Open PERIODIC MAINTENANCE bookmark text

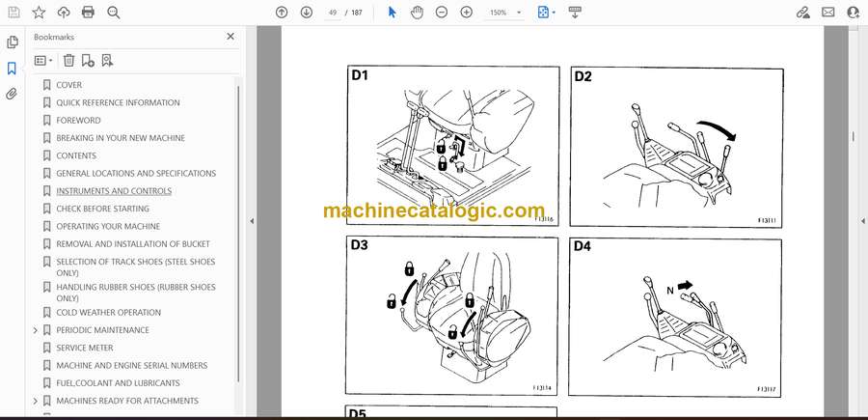click(103, 330)
